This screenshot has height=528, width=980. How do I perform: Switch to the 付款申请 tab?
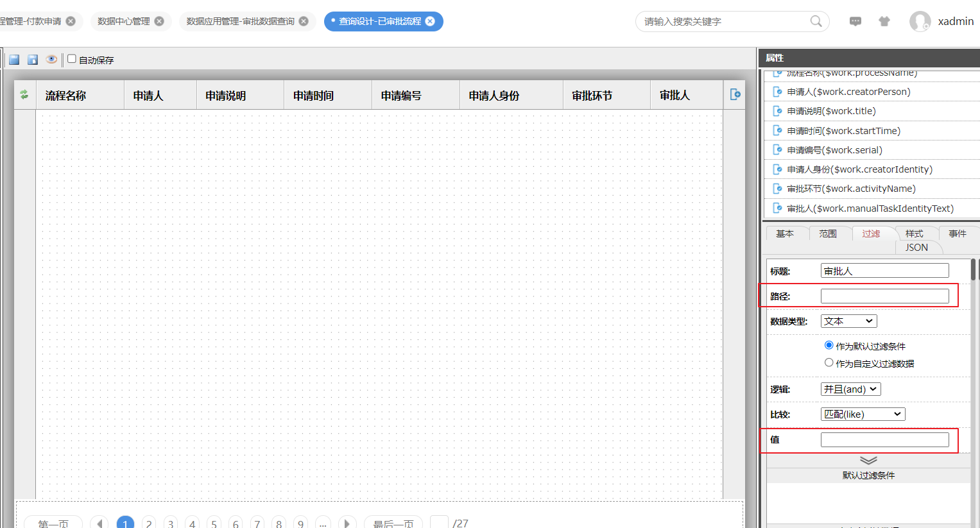(x=31, y=21)
